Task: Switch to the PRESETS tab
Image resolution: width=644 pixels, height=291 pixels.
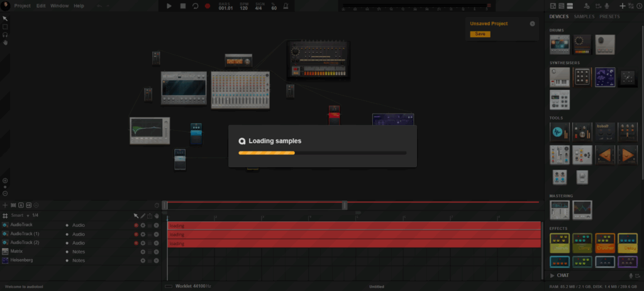Action: [609, 16]
